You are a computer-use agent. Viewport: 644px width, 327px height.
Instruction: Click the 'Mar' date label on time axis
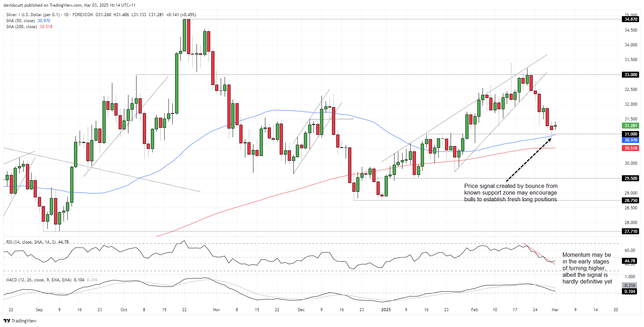(555, 310)
